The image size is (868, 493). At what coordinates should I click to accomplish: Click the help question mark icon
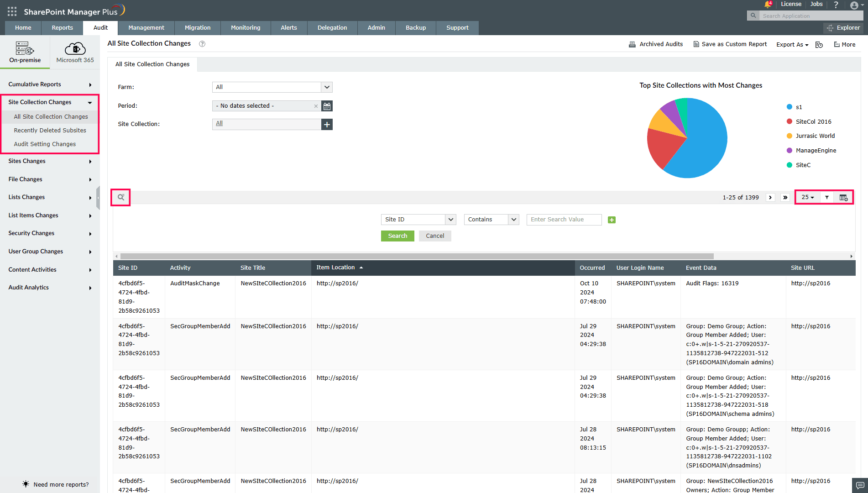[836, 5]
